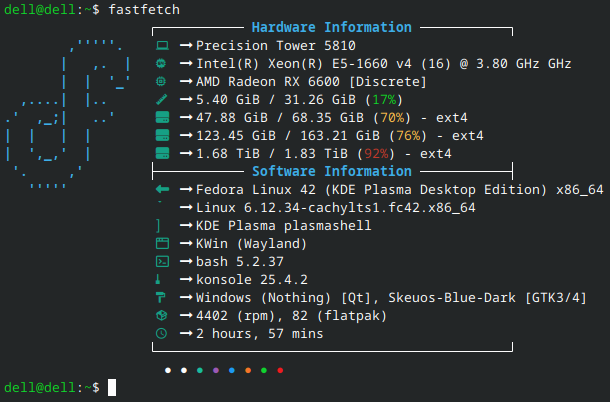This screenshot has width=610, height=402.
Task: Click the icon beside konsole 25.4.2
Action: [158, 279]
